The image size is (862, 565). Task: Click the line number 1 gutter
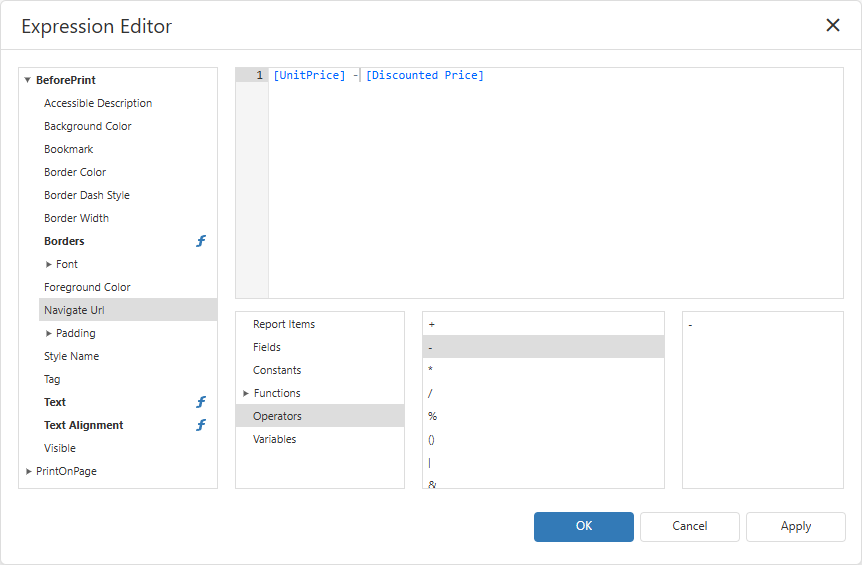252,75
